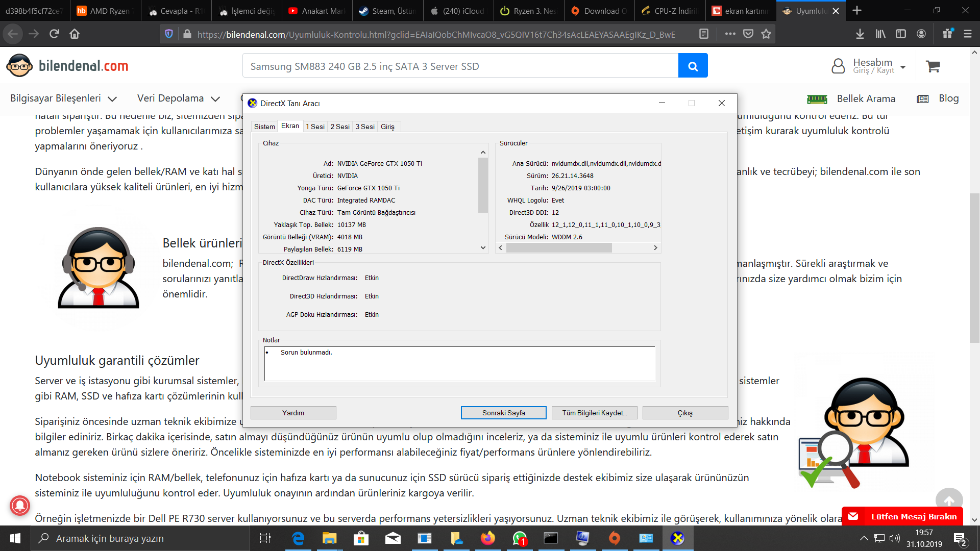Click Tüm Bilgileri Kaydet button
The width and height of the screenshot is (980, 551).
pyautogui.click(x=595, y=413)
